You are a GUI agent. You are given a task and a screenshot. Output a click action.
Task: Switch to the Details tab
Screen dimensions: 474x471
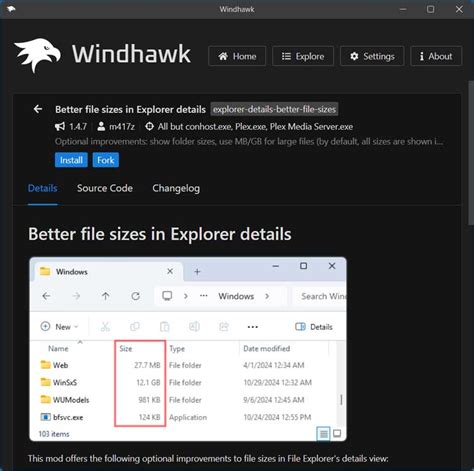coord(43,188)
